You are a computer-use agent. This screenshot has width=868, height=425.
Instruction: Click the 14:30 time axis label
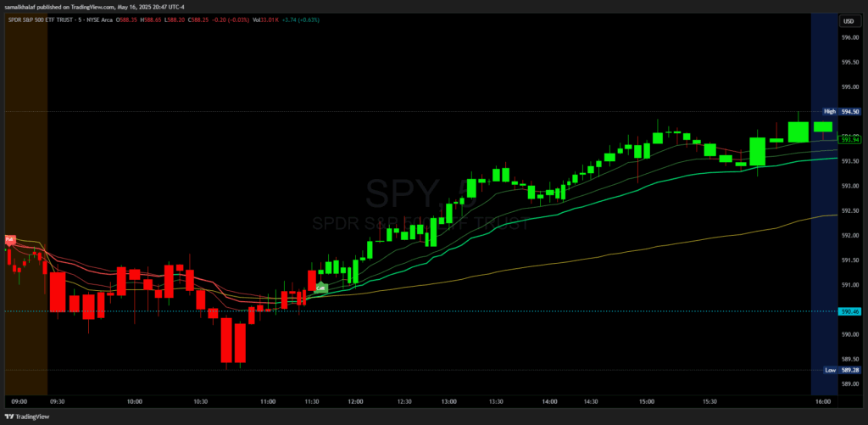click(593, 402)
